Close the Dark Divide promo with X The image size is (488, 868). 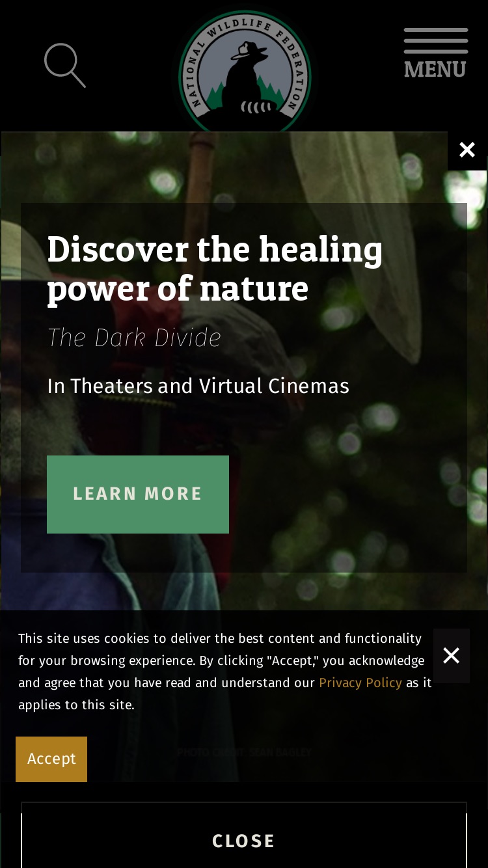pyautogui.click(x=467, y=150)
